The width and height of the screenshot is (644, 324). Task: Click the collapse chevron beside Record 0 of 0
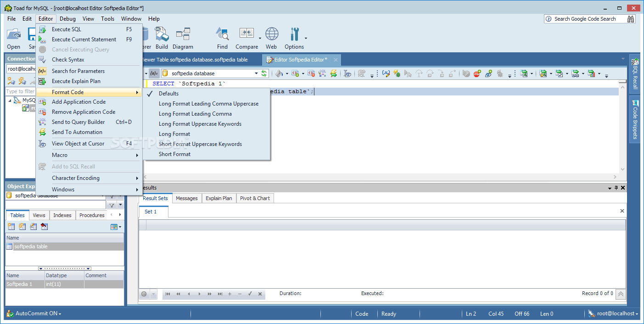click(621, 294)
